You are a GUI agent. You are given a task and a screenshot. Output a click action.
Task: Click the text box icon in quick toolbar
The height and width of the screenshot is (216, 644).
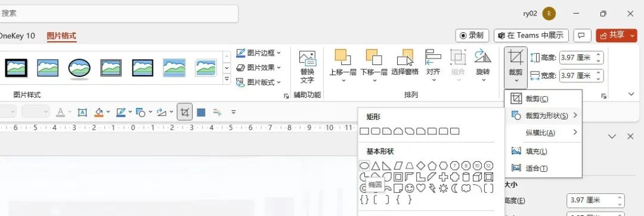coord(82,112)
